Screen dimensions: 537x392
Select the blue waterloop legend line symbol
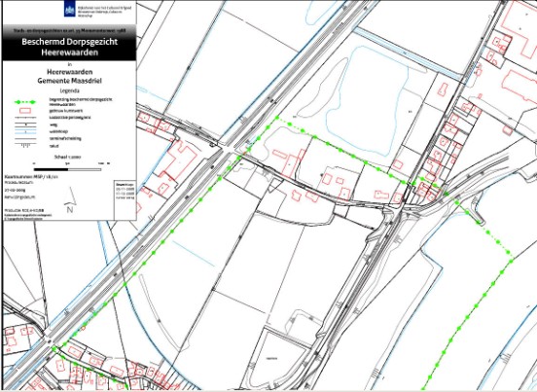point(25,131)
